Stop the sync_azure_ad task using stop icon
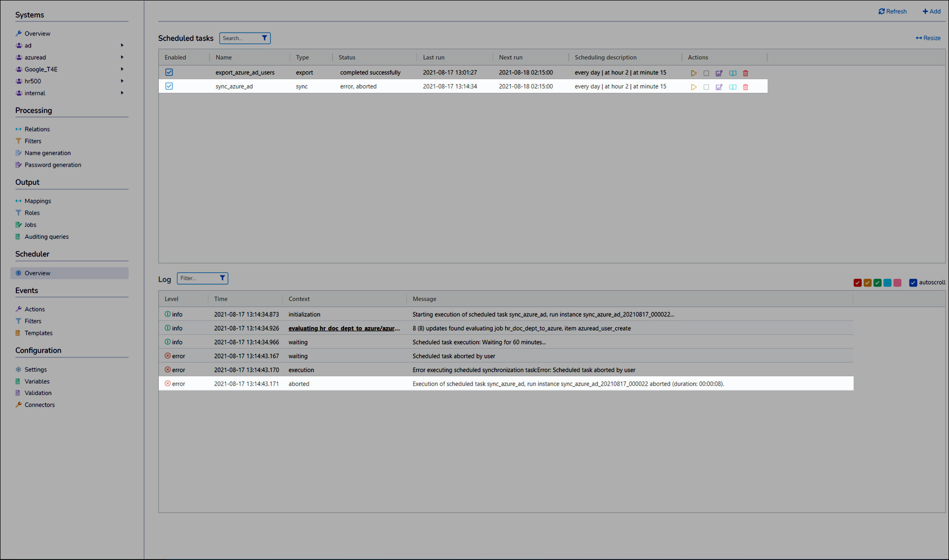949x560 pixels. [x=706, y=87]
